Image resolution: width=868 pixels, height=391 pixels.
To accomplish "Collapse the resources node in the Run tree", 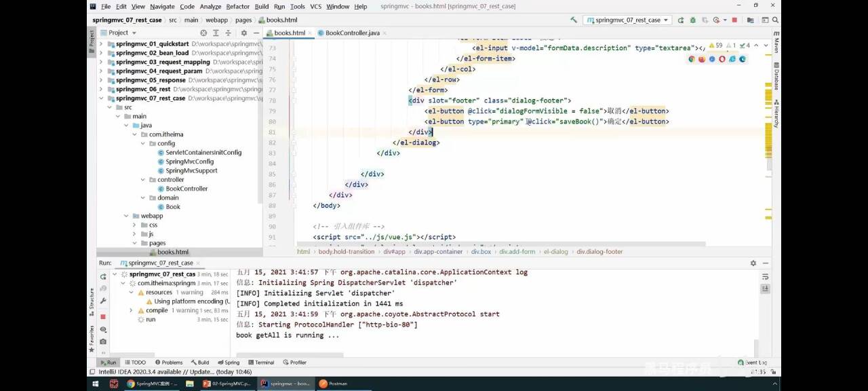I will pos(132,293).
